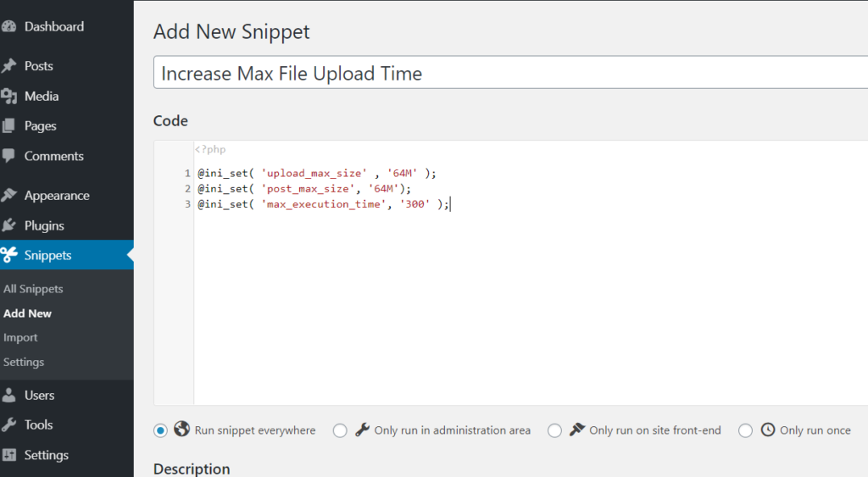868x477 pixels.
Task: Click pin icon beside Only run on site front-end
Action: (x=576, y=429)
